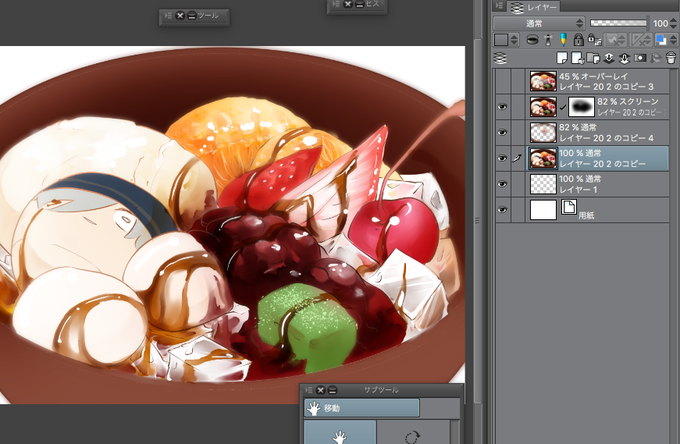Viewport: 680px width, 444px height.
Task: Toggle mask enabled checkmark on スクリーン layer
Action: 563,107
